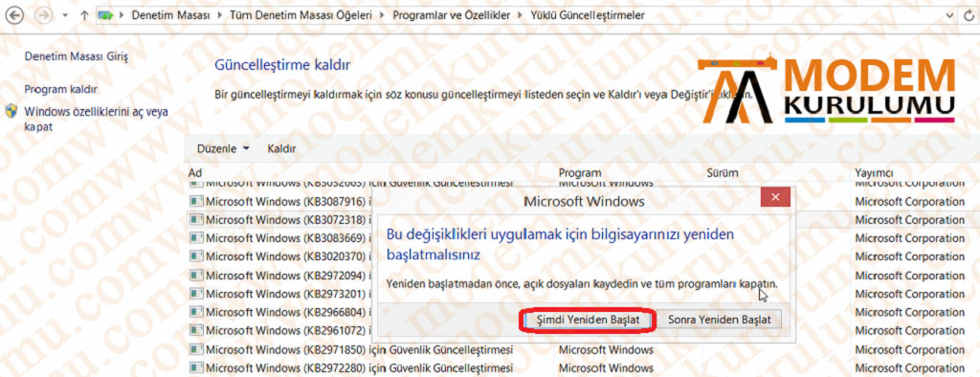Open the Düzenle dropdown menu

(223, 149)
